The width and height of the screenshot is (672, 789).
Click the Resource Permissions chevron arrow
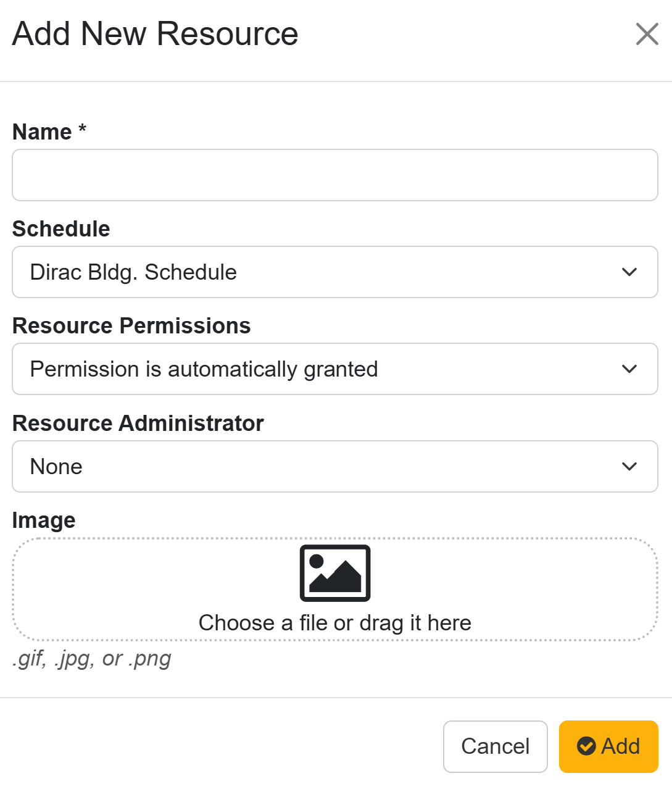coord(629,369)
